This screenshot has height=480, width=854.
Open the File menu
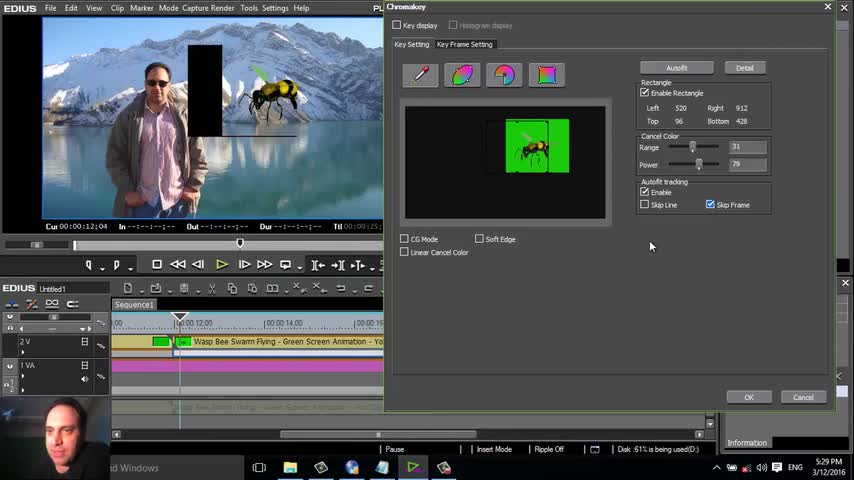pyautogui.click(x=51, y=8)
